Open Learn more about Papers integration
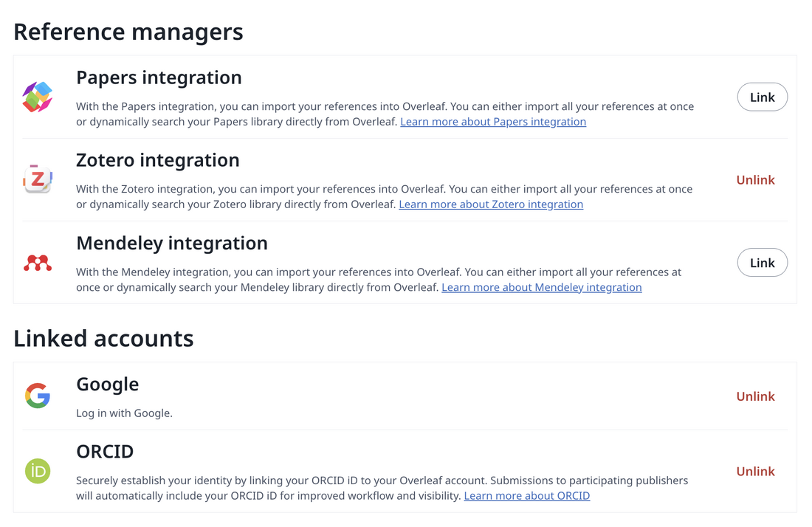 coord(493,122)
